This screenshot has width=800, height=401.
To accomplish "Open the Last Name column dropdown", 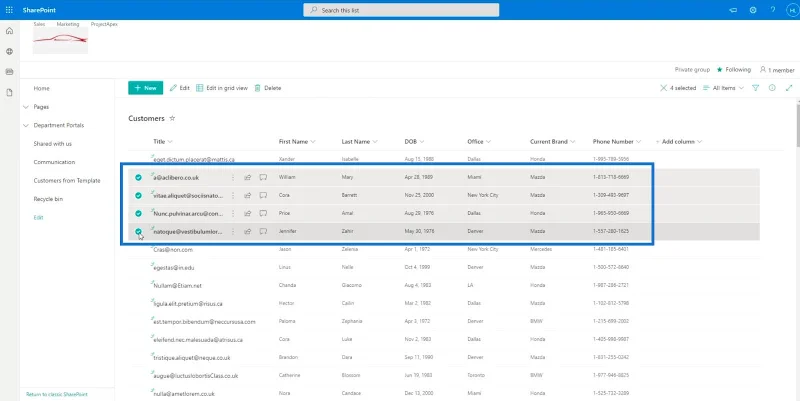I will [375, 141].
